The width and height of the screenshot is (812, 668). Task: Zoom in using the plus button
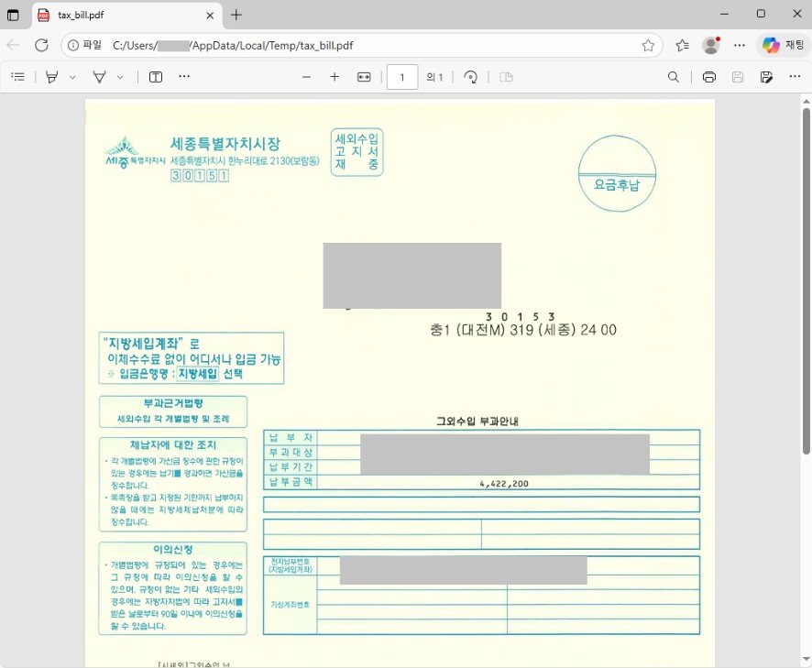pyautogui.click(x=335, y=77)
